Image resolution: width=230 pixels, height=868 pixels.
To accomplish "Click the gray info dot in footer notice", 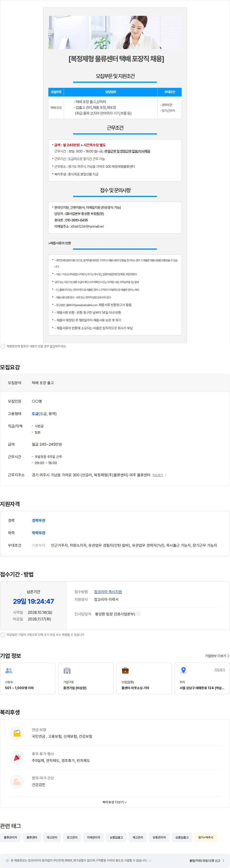I will (x=7, y=860).
